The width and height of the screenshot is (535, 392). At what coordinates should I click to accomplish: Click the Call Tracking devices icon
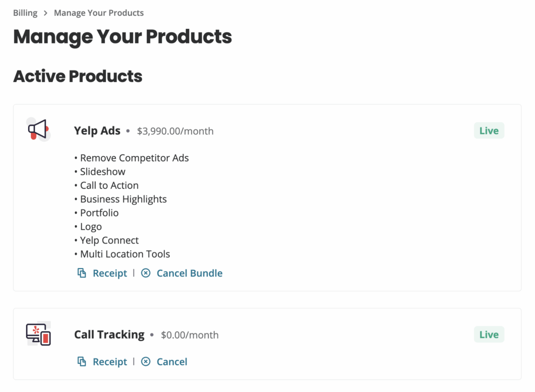coord(38,334)
